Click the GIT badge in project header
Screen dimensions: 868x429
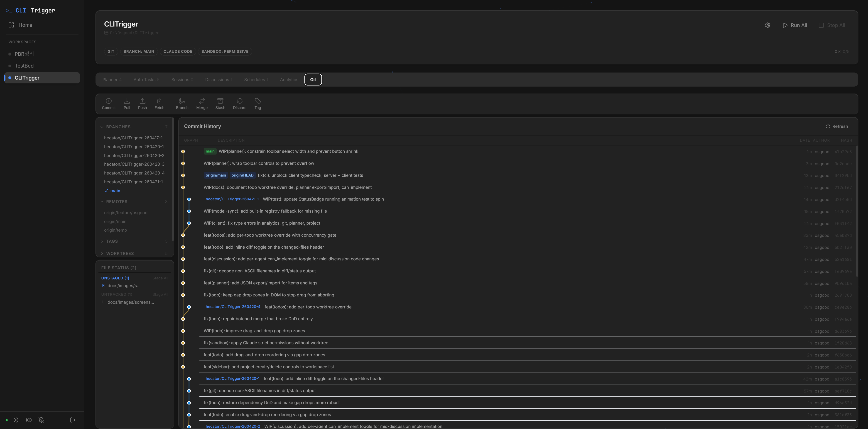point(111,51)
